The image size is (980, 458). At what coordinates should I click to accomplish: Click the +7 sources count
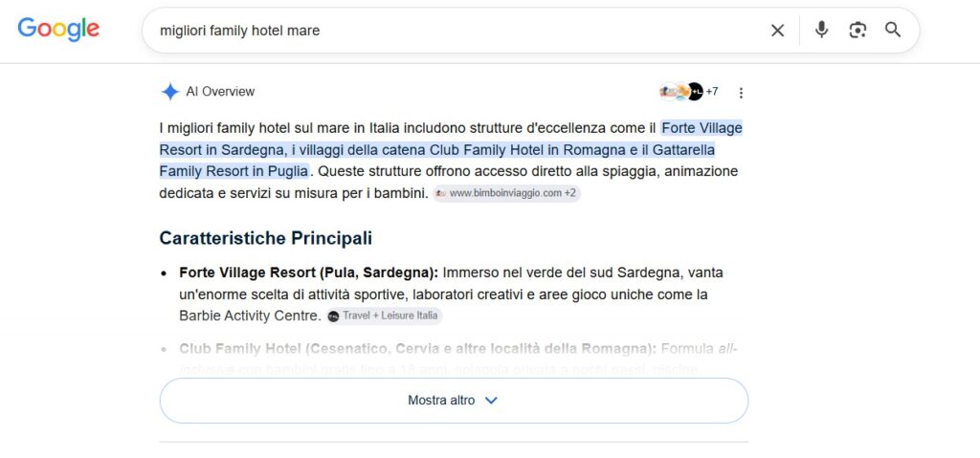pyautogui.click(x=712, y=92)
